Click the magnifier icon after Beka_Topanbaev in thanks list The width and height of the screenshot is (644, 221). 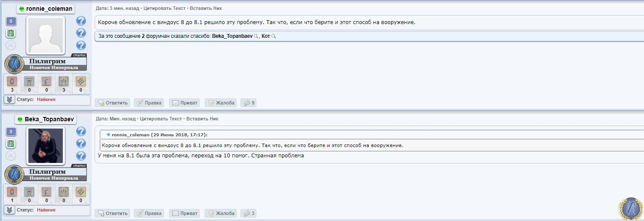(x=256, y=37)
